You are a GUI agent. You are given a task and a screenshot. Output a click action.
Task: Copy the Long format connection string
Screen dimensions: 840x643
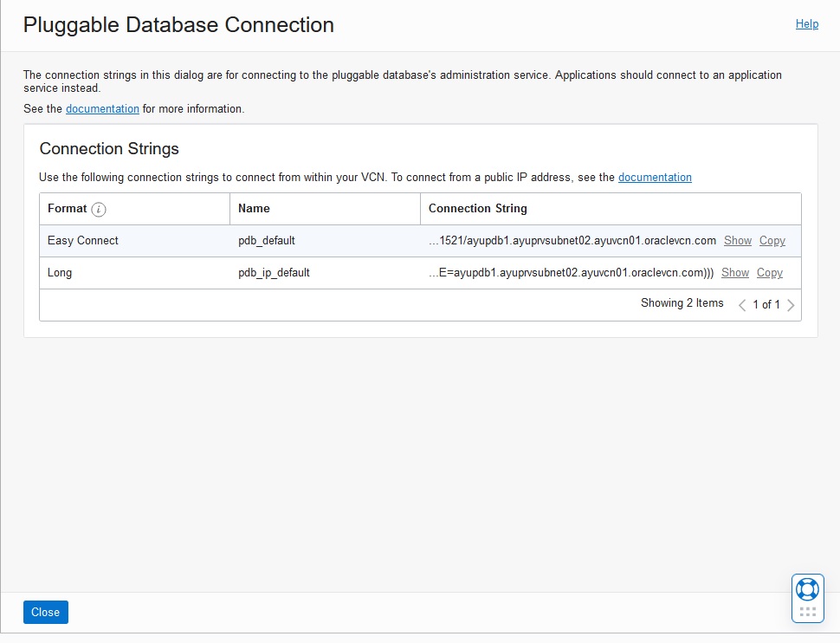(770, 272)
